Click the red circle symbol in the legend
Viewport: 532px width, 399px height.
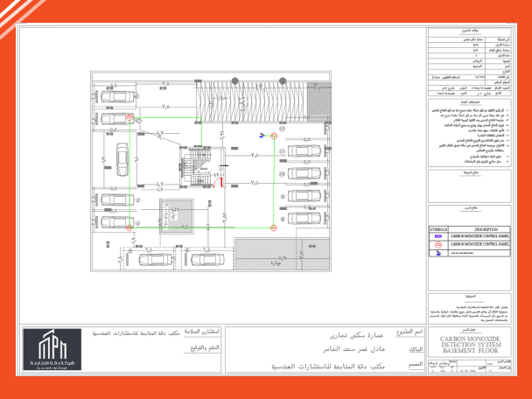click(438, 246)
